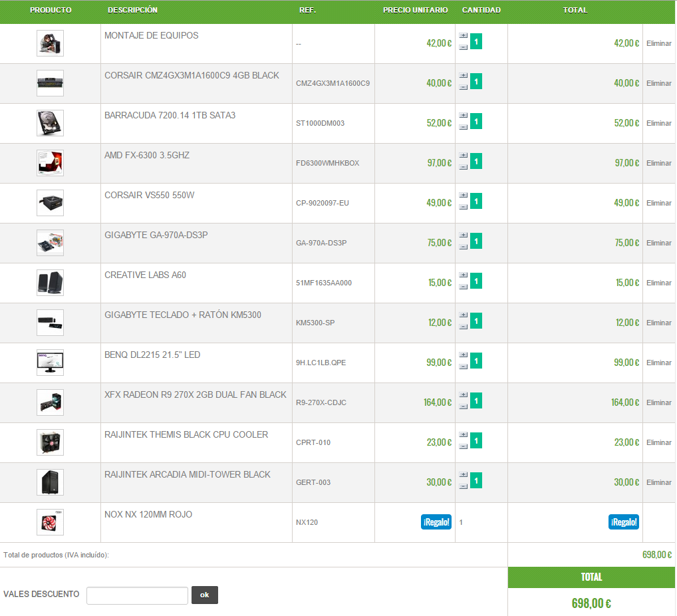Decrease quantity of RAIJINTEK ARCADIA tower
The height and width of the screenshot is (616, 677).
click(x=464, y=486)
